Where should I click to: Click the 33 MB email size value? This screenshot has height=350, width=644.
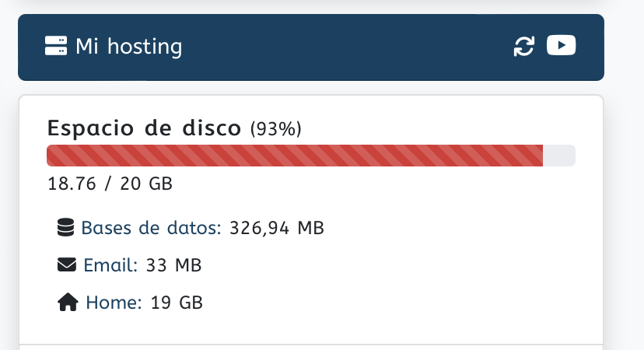173,265
